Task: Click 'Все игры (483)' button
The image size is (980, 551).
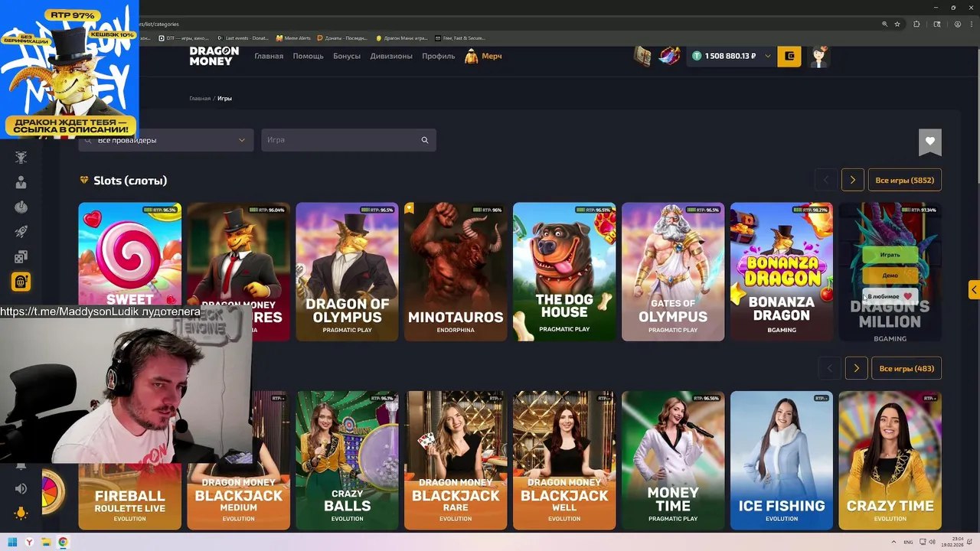Action: (906, 368)
